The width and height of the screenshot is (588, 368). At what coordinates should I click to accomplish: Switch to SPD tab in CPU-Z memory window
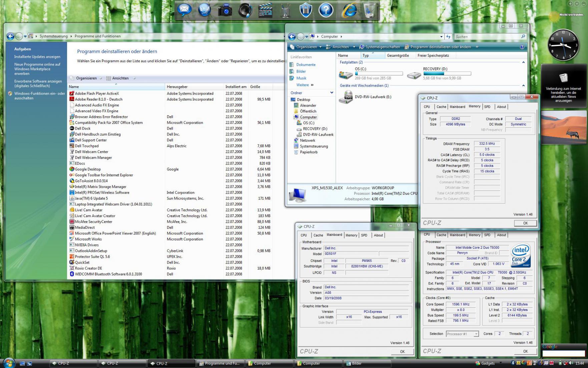487,107
